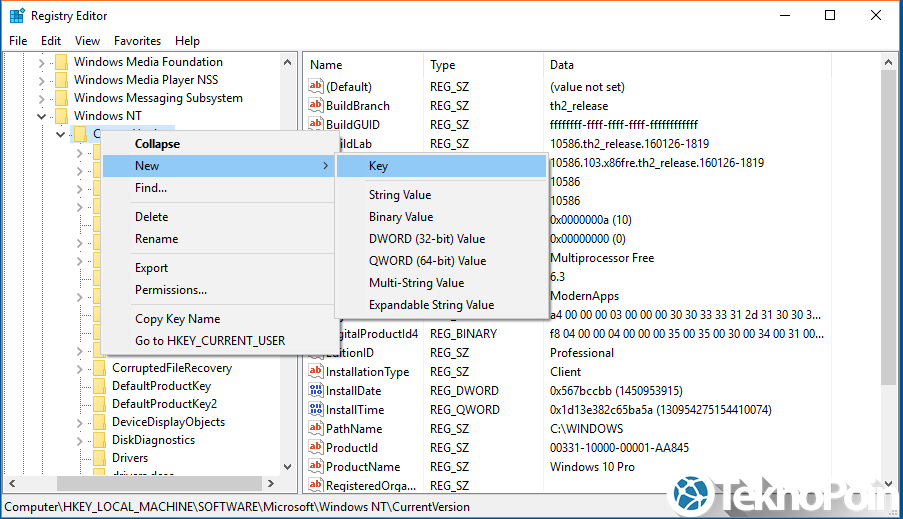Click the Registry Editor app icon in title bar
The height and width of the screenshot is (519, 903).
pos(17,16)
